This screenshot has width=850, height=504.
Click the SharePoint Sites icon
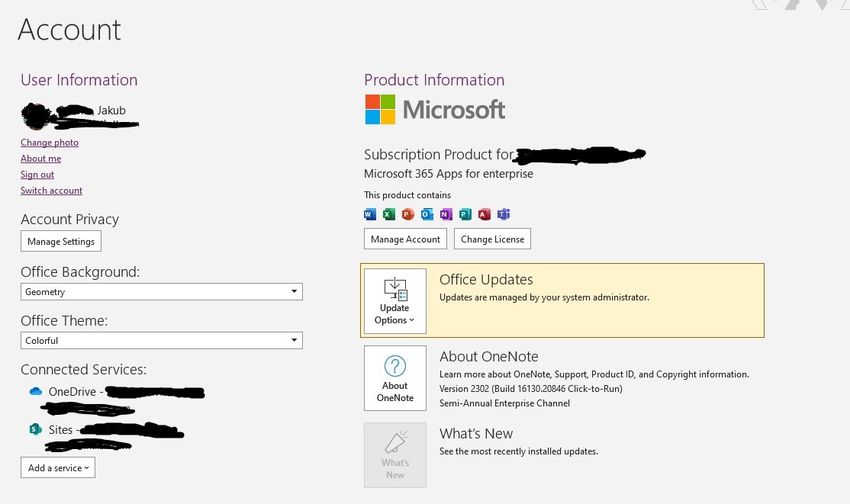coord(35,429)
